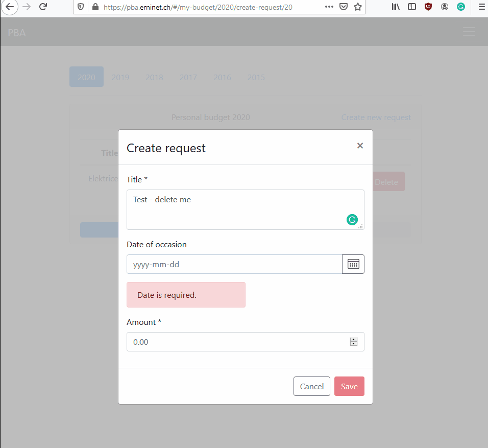This screenshot has height=448, width=488.
Task: Increase amount using the spinner arrows
Action: (354, 340)
